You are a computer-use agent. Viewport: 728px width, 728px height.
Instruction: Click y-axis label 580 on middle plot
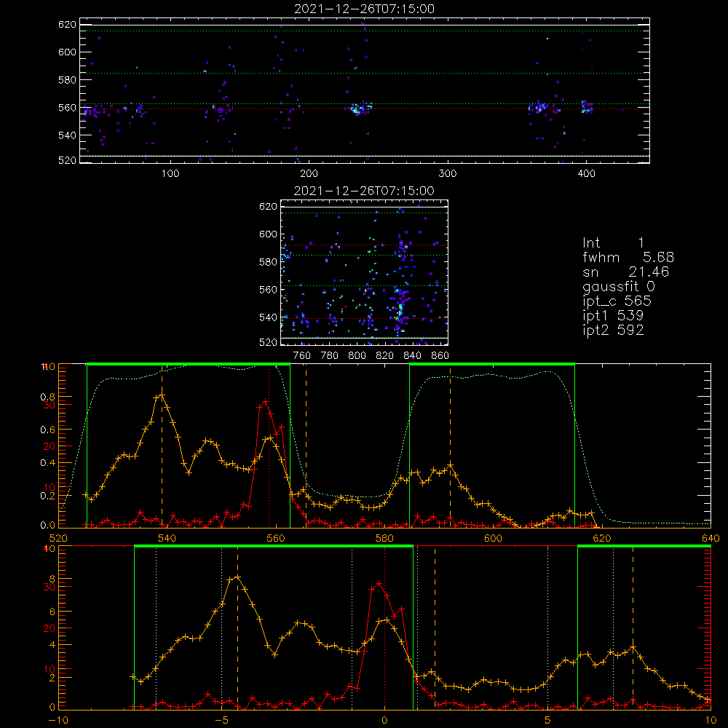coord(269,262)
